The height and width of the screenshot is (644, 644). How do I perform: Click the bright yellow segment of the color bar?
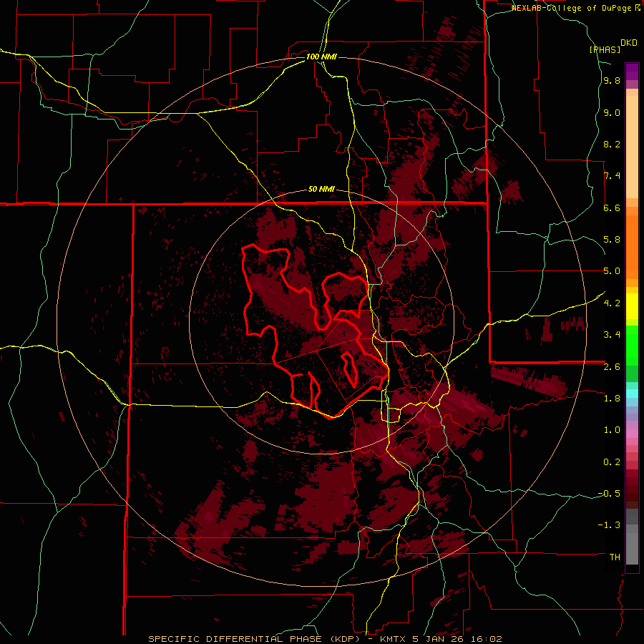tap(632, 306)
